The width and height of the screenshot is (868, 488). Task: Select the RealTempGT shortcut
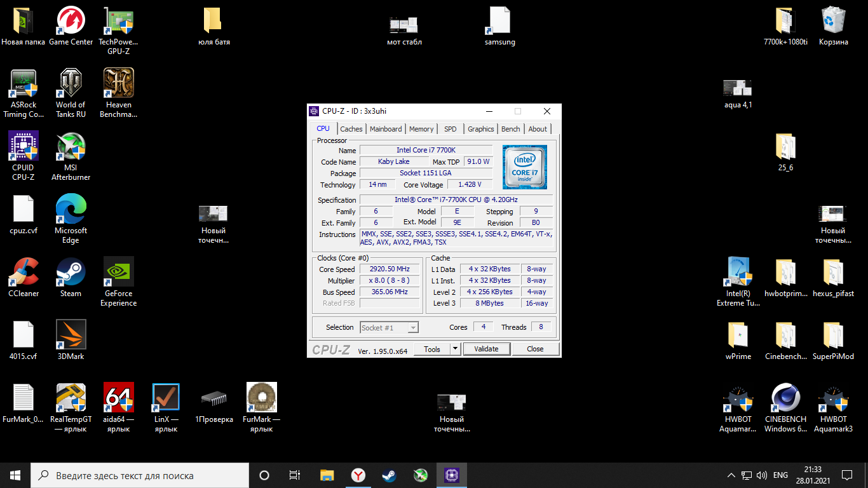coord(71,408)
